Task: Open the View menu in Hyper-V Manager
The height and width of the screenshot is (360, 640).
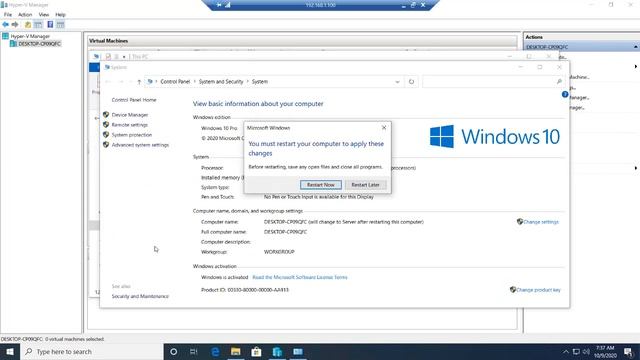Action: tap(44, 15)
